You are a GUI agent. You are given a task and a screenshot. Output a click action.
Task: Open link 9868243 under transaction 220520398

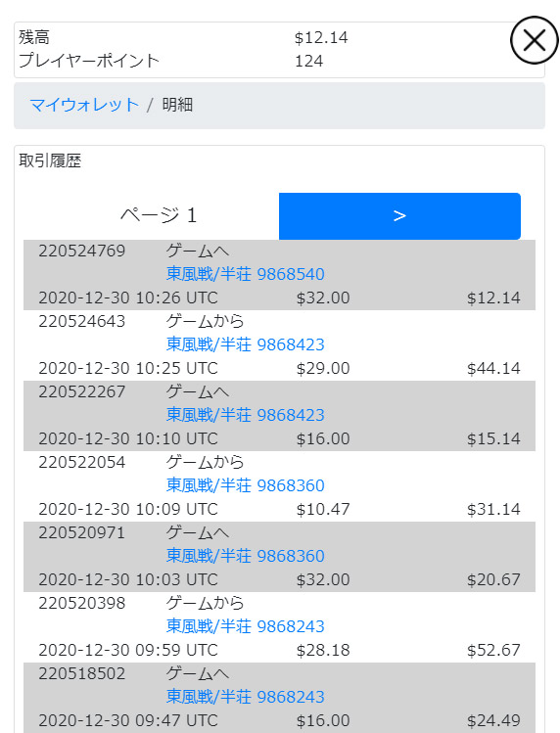[245, 626]
